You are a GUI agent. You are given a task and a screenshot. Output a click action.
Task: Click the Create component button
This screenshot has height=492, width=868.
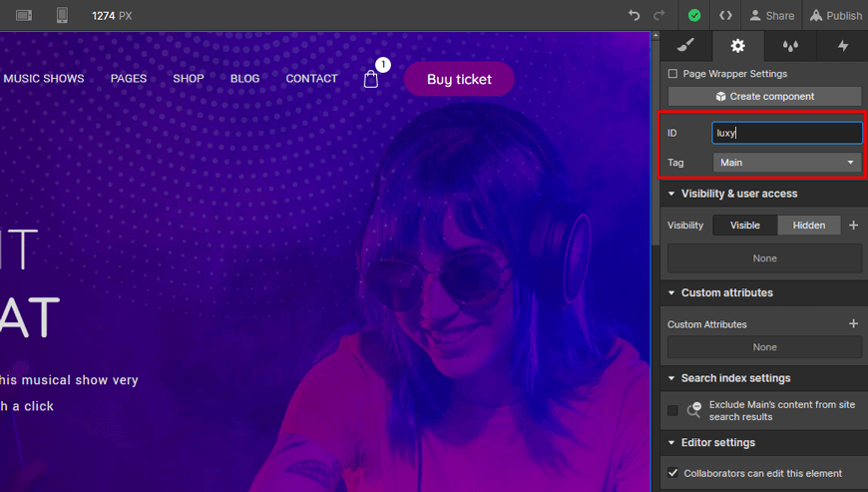tap(764, 96)
